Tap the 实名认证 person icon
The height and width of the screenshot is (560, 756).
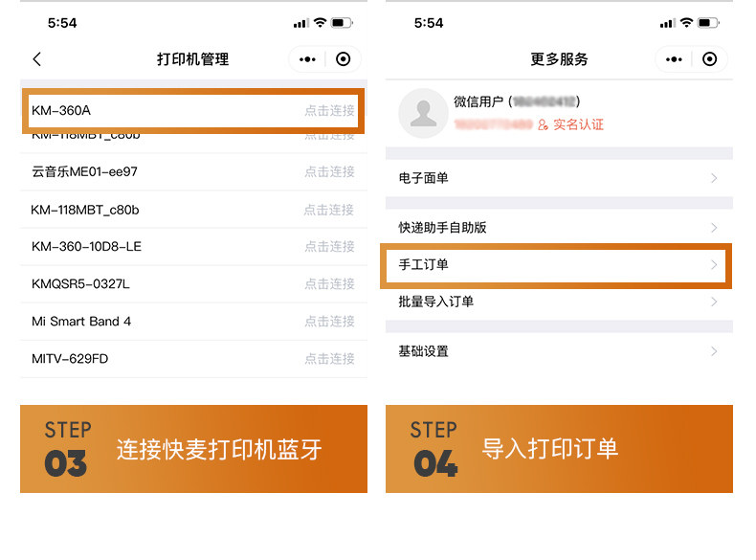[543, 124]
